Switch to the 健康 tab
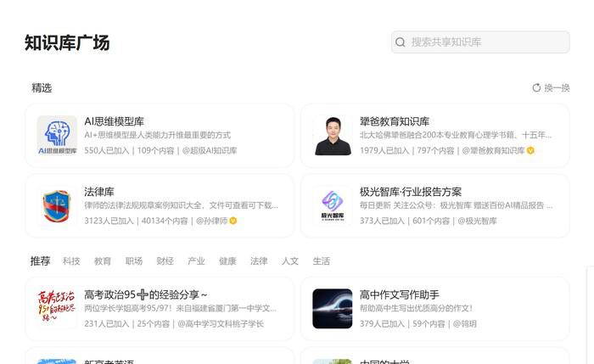Viewport: 594px width, 364px height. [x=227, y=261]
